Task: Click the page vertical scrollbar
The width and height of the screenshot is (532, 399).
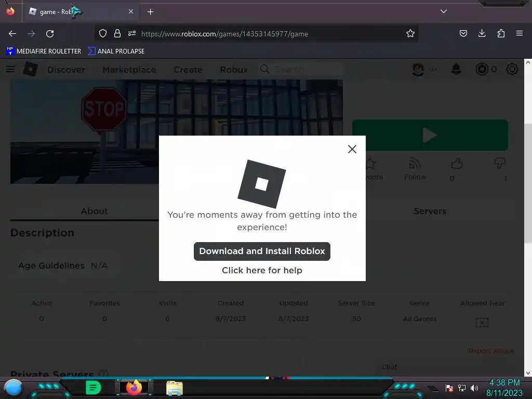Action: [528, 183]
